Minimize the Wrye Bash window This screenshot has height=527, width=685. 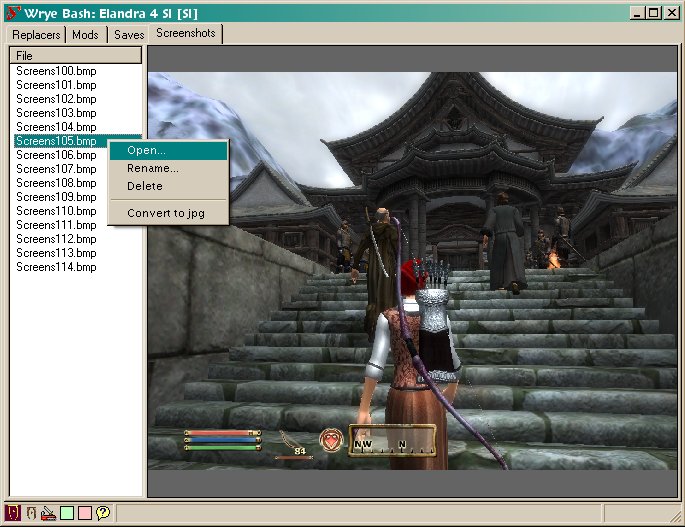(637, 13)
